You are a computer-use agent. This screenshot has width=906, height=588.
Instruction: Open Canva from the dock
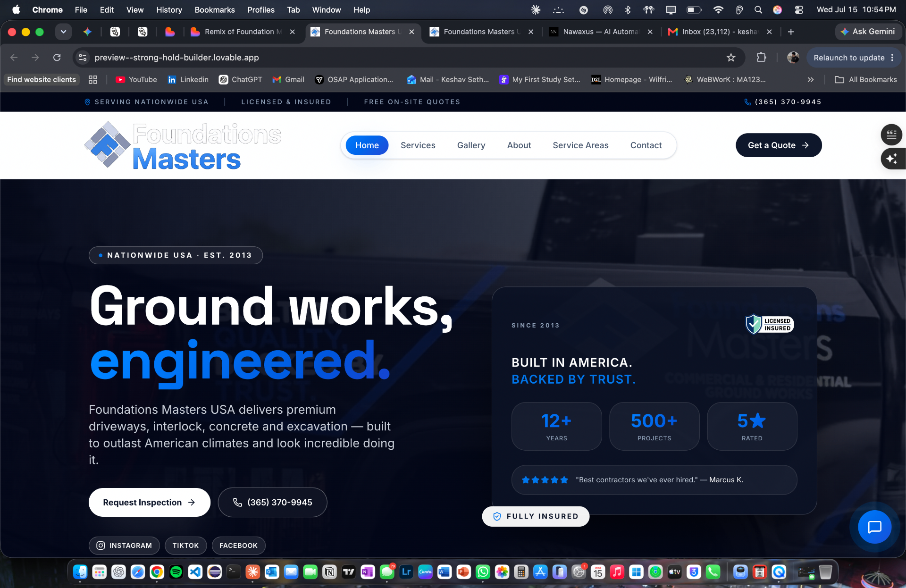click(x=425, y=572)
